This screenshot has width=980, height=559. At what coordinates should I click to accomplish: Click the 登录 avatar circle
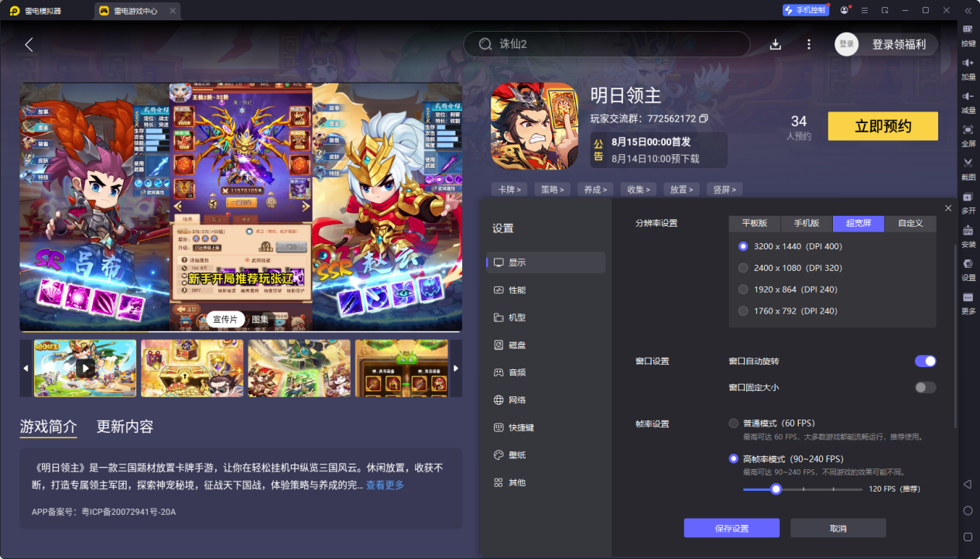click(x=847, y=44)
